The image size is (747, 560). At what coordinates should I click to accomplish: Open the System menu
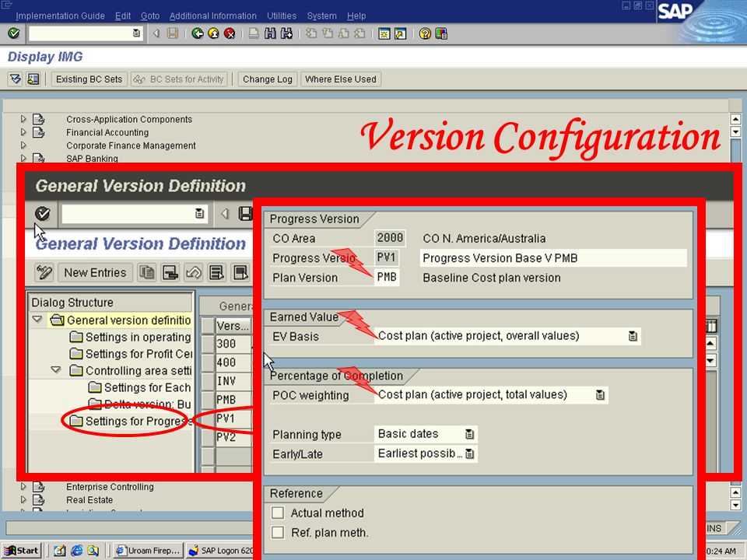pos(321,16)
